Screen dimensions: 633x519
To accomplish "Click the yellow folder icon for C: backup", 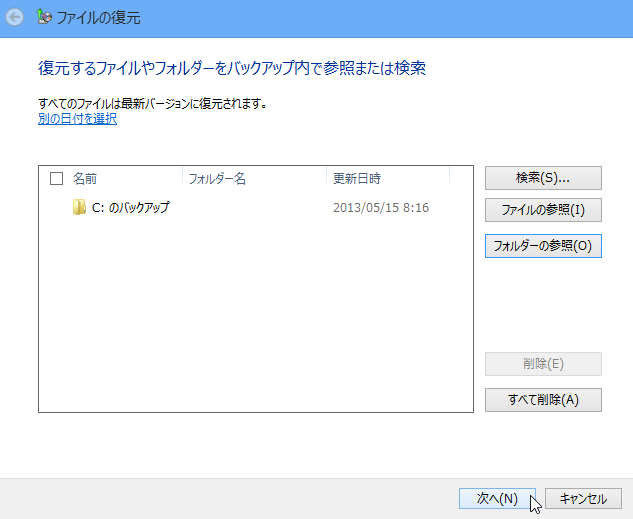I will click(x=80, y=208).
